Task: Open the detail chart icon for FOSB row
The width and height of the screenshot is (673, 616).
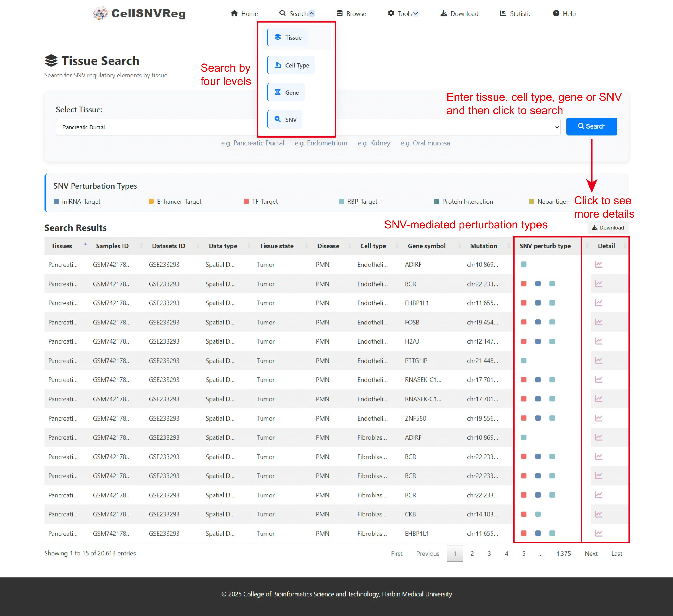Action: [598, 322]
